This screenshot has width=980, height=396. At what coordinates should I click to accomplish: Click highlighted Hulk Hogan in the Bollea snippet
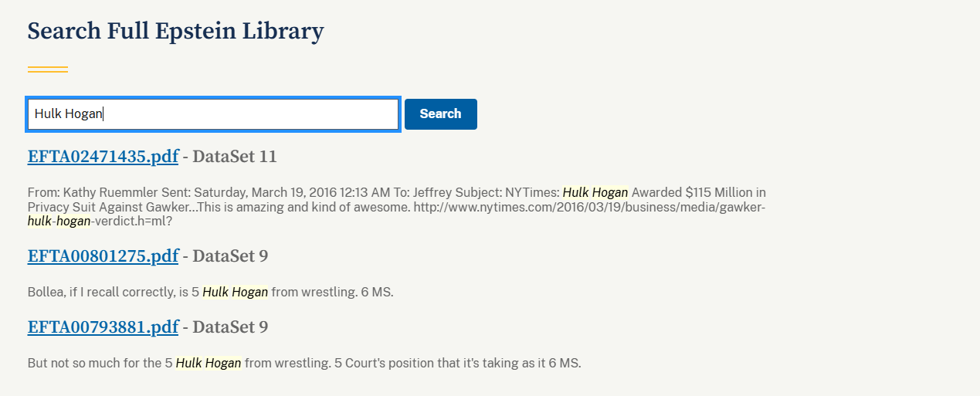pyautogui.click(x=236, y=292)
